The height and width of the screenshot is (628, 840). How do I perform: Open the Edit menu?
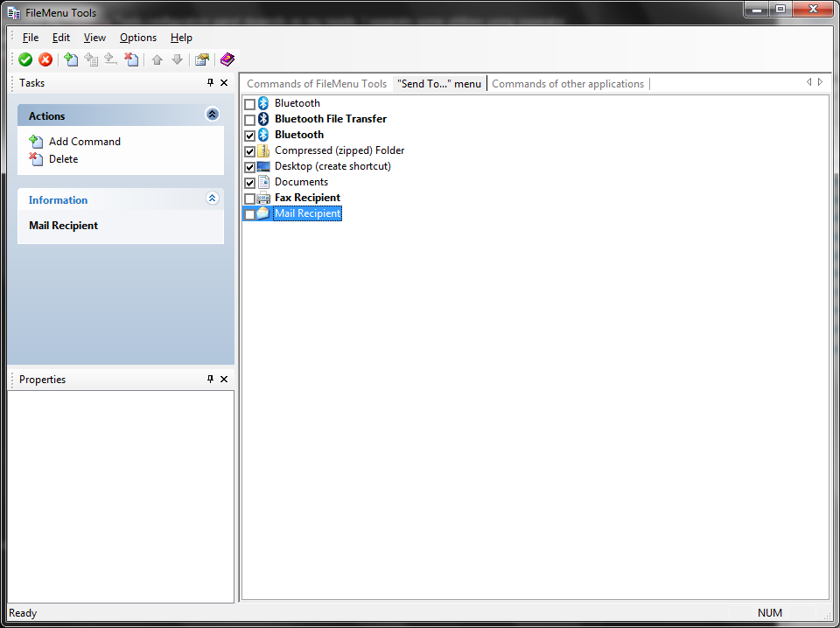(61, 38)
